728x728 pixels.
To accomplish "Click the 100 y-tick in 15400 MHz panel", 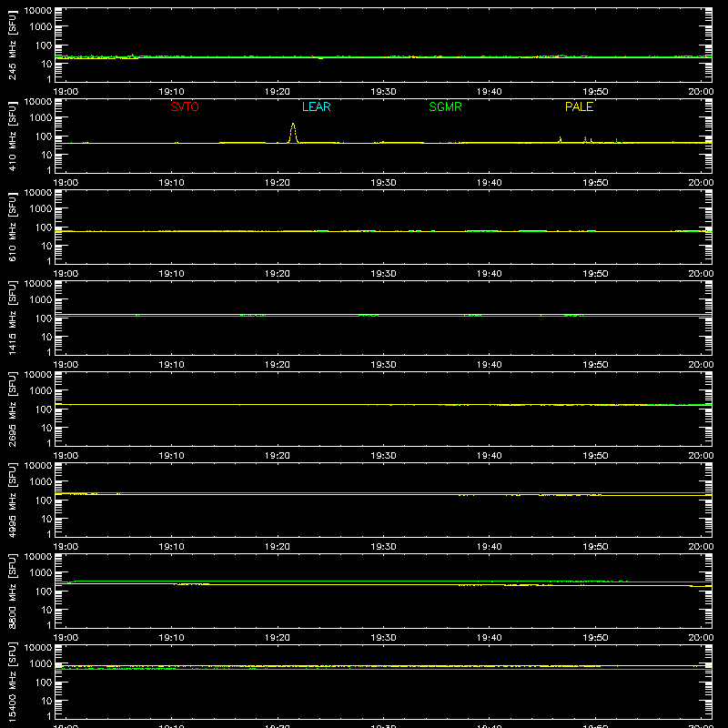I will pyautogui.click(x=44, y=682).
